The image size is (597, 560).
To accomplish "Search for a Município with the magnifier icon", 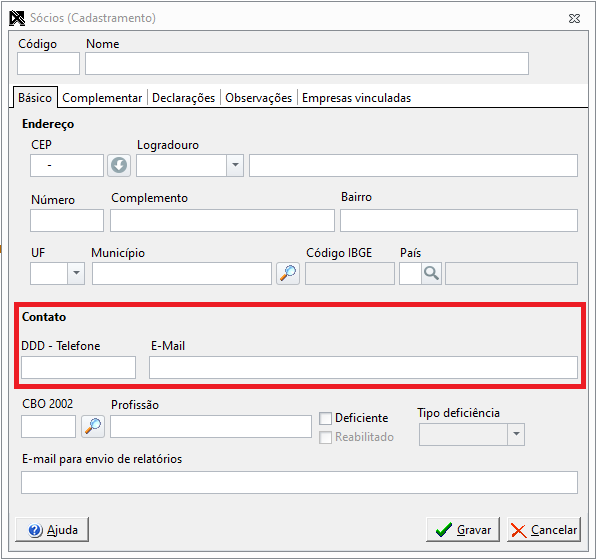I will (x=288, y=273).
